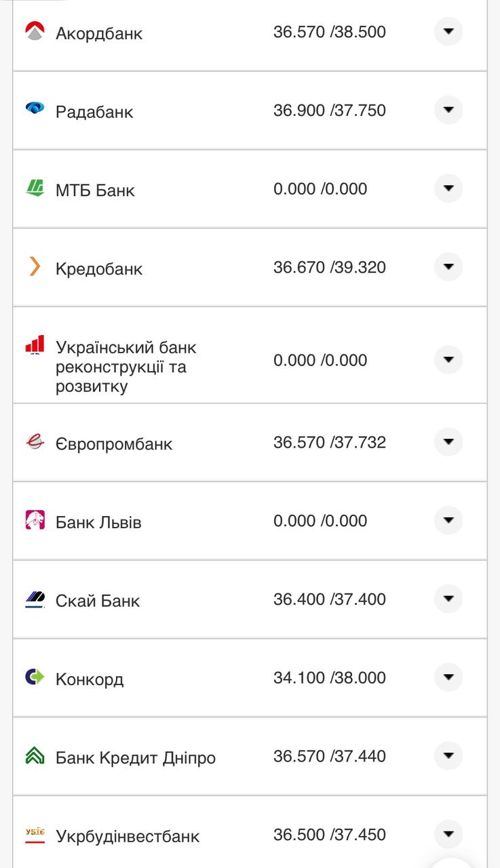
Task: Expand Український банк реконструкції та розвитку row
Action: [x=448, y=359]
